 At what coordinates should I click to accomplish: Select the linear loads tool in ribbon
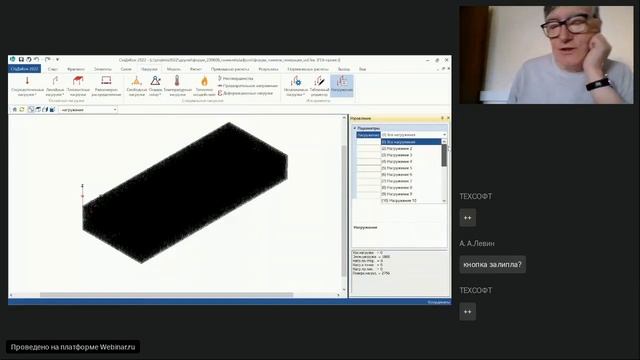click(55, 86)
